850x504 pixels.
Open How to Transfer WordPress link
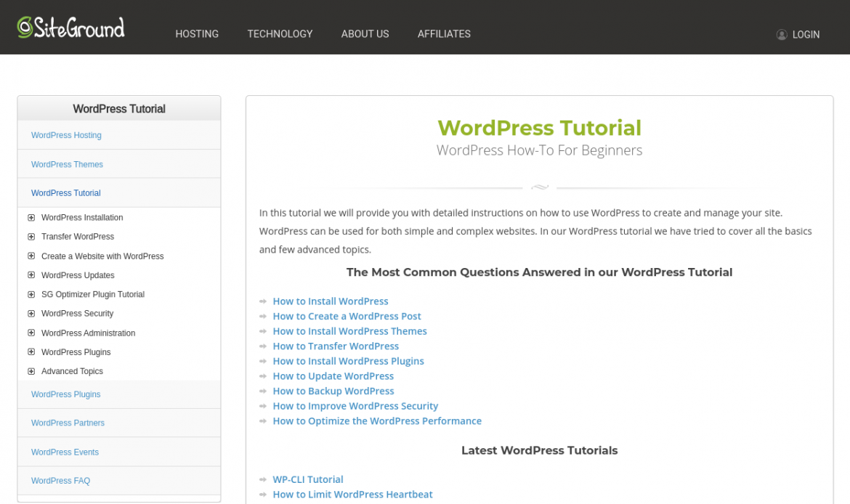336,346
